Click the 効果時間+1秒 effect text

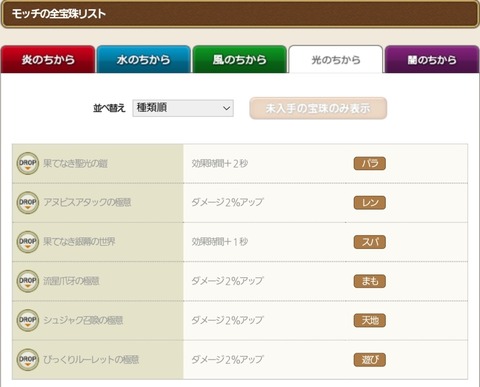click(x=220, y=242)
